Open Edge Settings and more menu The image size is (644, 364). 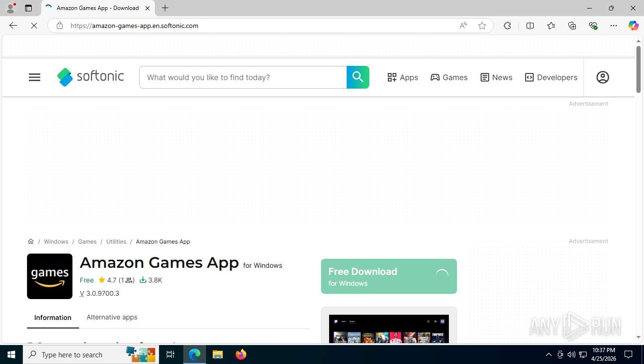click(614, 26)
